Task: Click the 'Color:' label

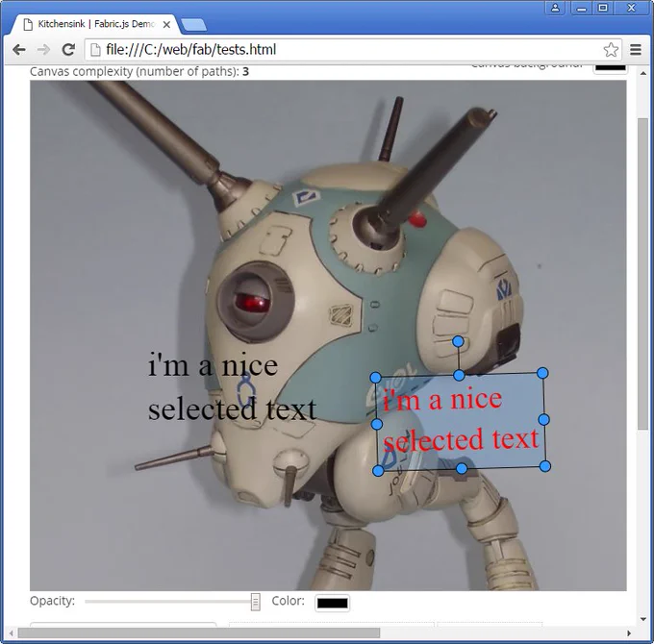Action: [288, 601]
